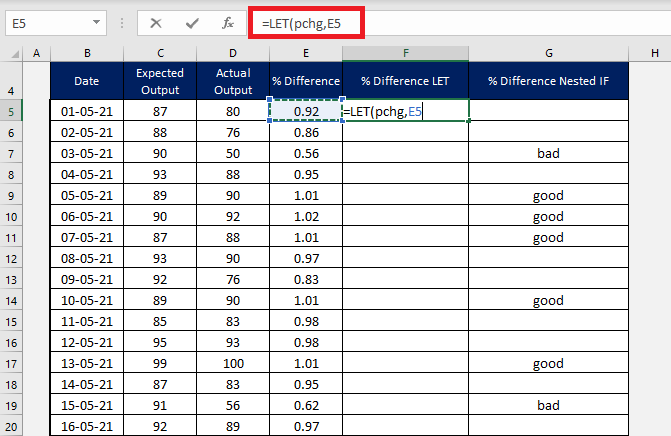Click the formula bar resize dots handle

tap(122, 23)
